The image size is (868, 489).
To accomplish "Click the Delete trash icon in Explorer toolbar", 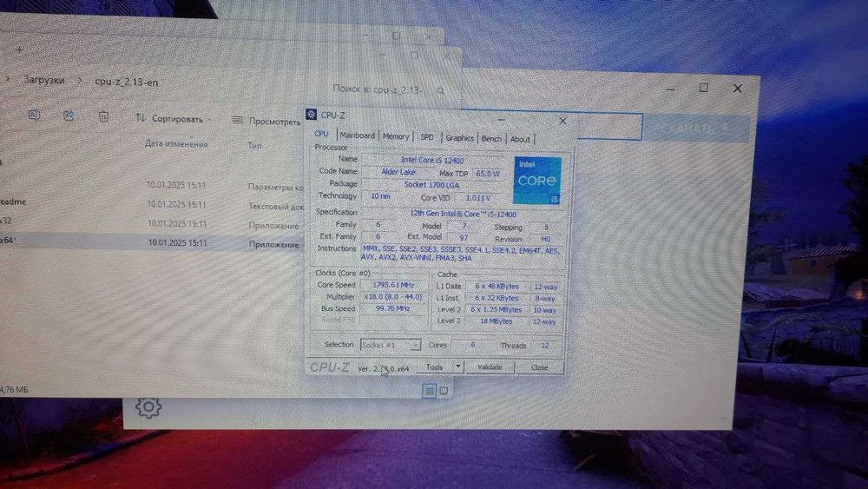I will pyautogui.click(x=103, y=116).
